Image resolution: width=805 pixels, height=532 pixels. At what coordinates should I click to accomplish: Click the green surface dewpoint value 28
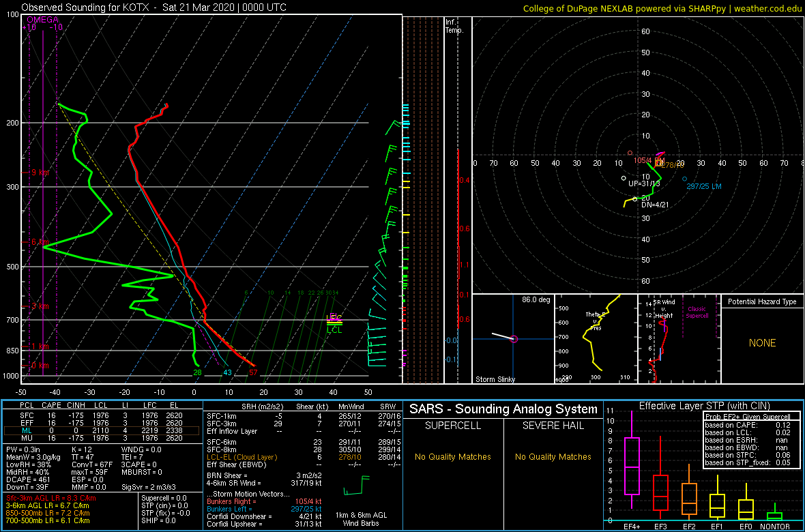pyautogui.click(x=197, y=372)
